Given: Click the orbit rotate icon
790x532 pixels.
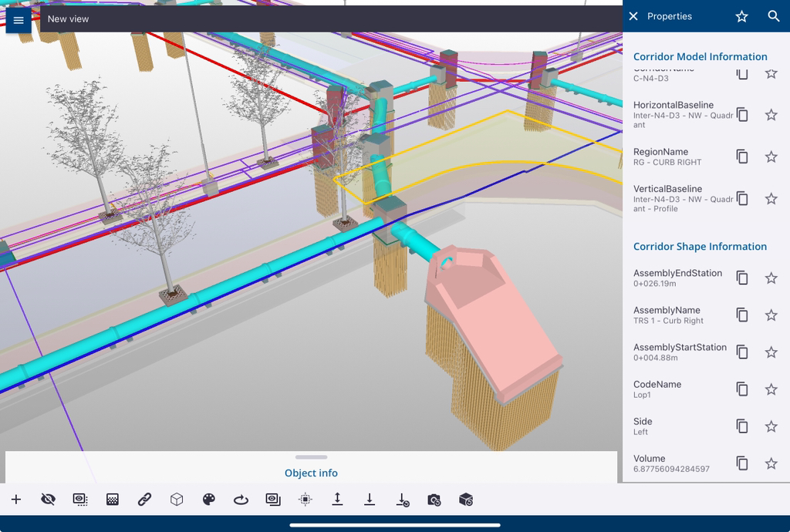Looking at the screenshot, I should click(x=241, y=500).
